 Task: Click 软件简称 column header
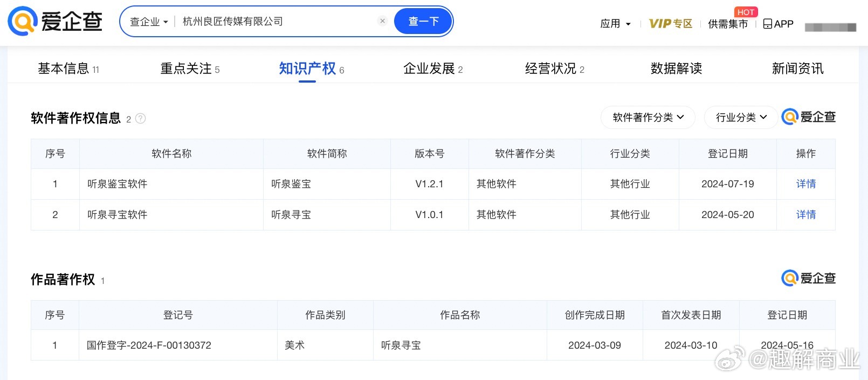click(x=327, y=154)
